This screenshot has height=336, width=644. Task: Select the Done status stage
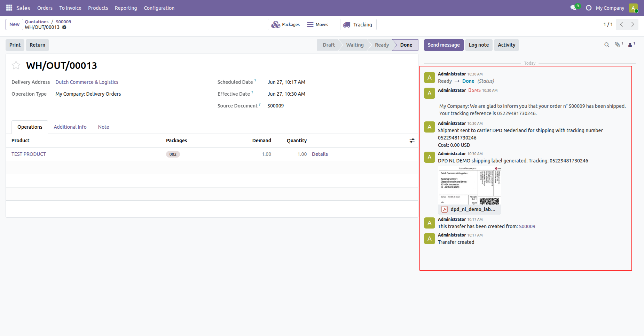(406, 45)
